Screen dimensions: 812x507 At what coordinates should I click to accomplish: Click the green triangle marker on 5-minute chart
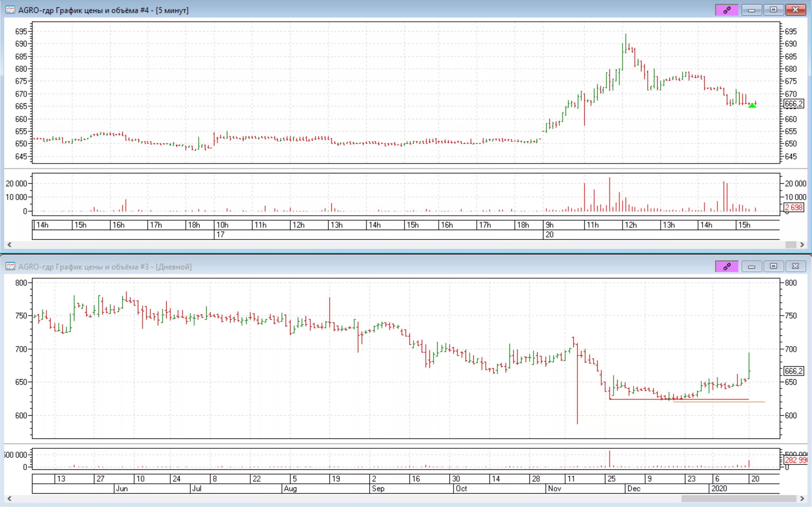[x=752, y=106]
